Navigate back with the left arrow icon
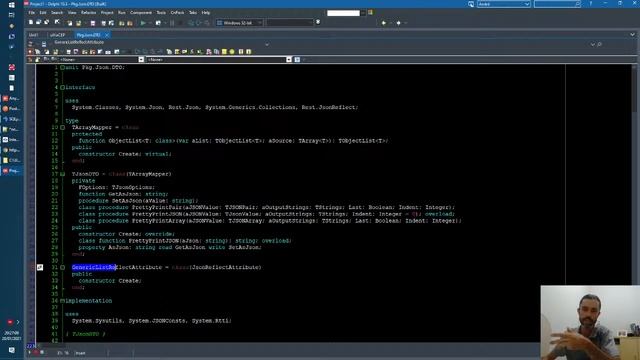The image size is (640, 360). [x=384, y=23]
